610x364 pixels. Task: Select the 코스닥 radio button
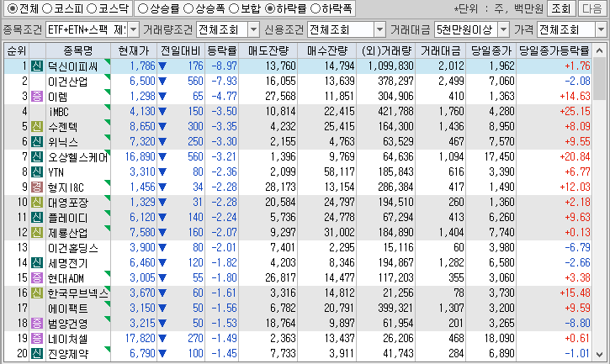pos(92,8)
